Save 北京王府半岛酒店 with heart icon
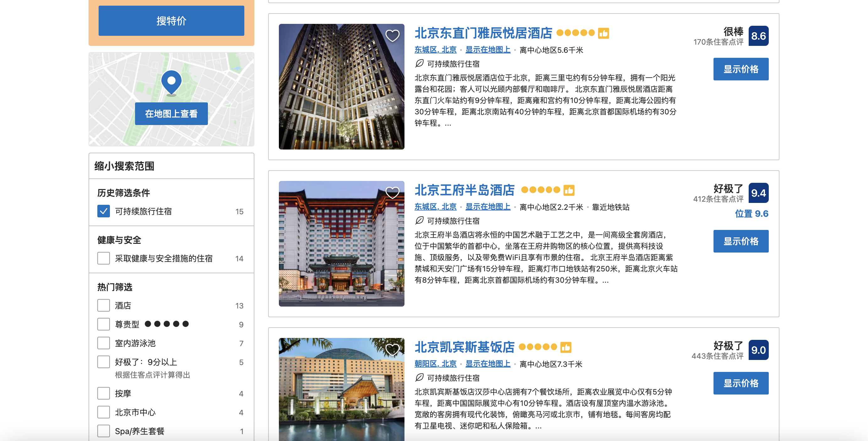The width and height of the screenshot is (868, 441). click(392, 193)
